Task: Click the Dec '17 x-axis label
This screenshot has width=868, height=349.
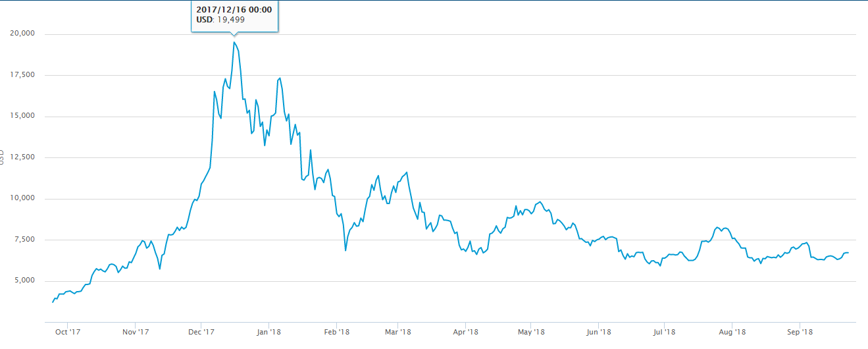Action: pyautogui.click(x=201, y=333)
